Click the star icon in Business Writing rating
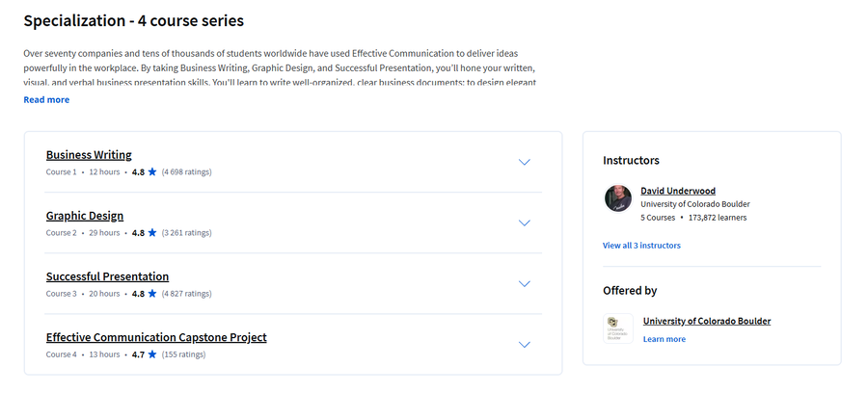868x393 pixels. 152,171
